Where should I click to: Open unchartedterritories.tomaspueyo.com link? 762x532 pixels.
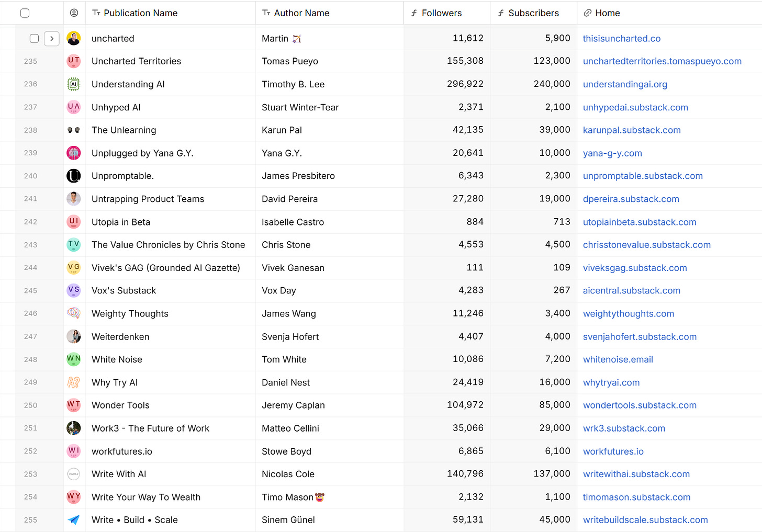(662, 61)
